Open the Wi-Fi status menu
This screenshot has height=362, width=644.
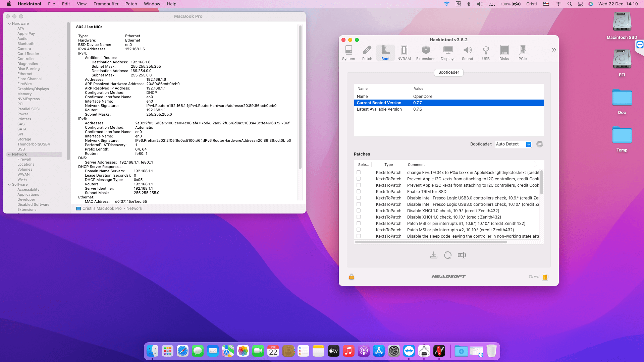click(446, 4)
